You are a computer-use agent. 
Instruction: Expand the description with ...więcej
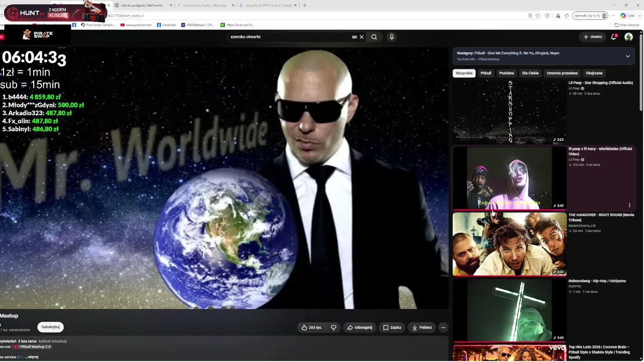[x=31, y=357]
